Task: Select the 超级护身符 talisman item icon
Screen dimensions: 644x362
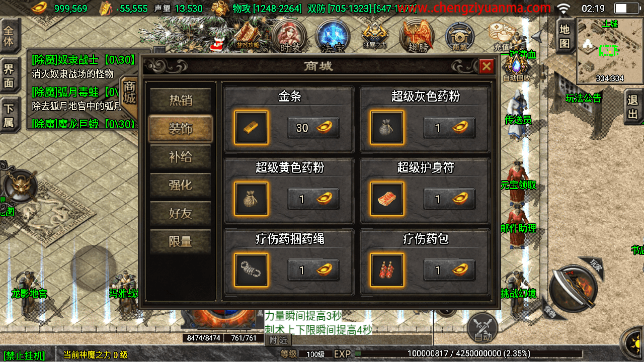Action: 387,199
